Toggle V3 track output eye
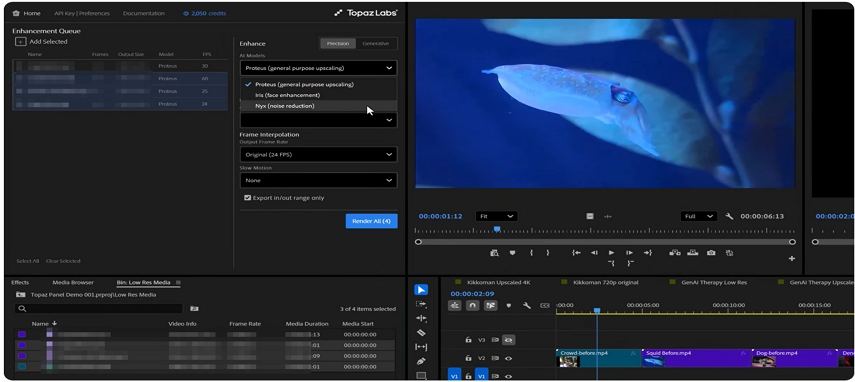855x382 pixels. pyautogui.click(x=508, y=339)
